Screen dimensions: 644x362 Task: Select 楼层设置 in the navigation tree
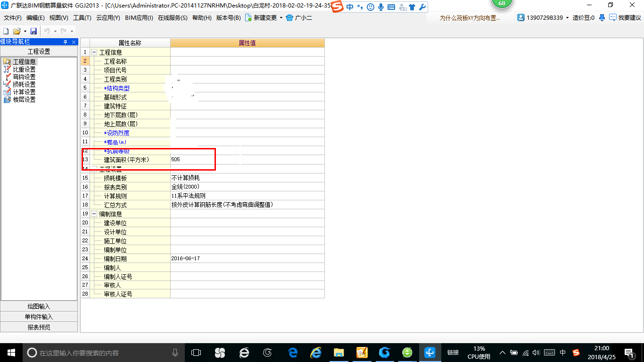pos(24,99)
